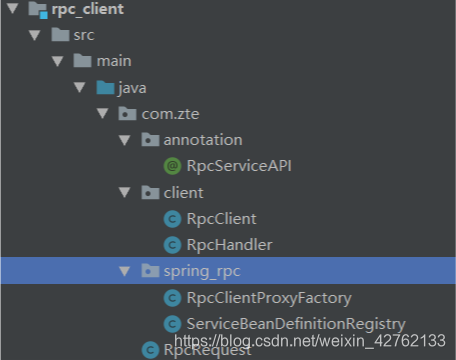Collapse the client package arrow
Viewport: 456px width, 360px height.
(125, 192)
